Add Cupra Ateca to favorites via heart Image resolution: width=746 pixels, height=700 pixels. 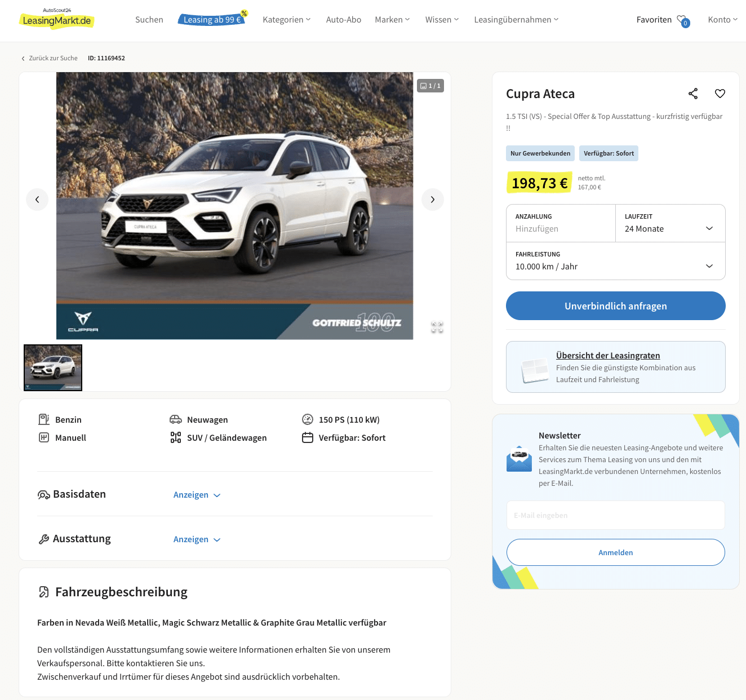coord(720,94)
